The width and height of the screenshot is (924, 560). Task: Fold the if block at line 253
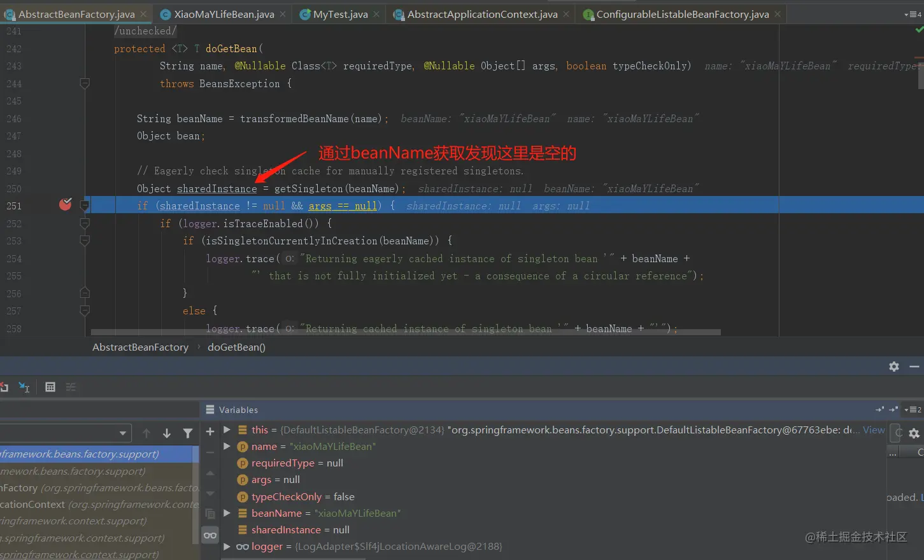[x=85, y=241]
